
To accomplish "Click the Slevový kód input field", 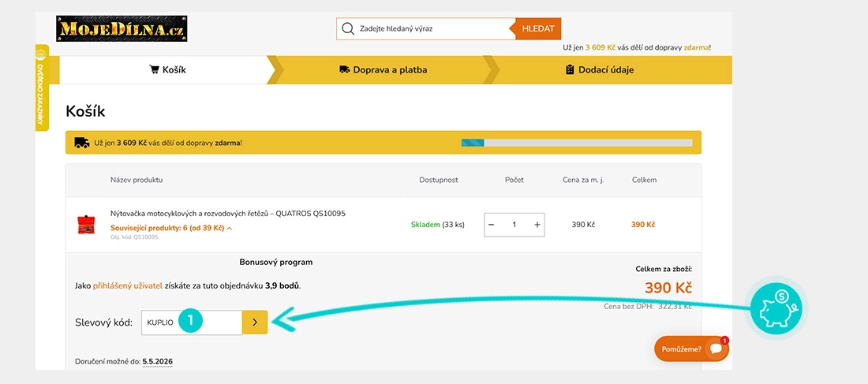I will point(192,322).
